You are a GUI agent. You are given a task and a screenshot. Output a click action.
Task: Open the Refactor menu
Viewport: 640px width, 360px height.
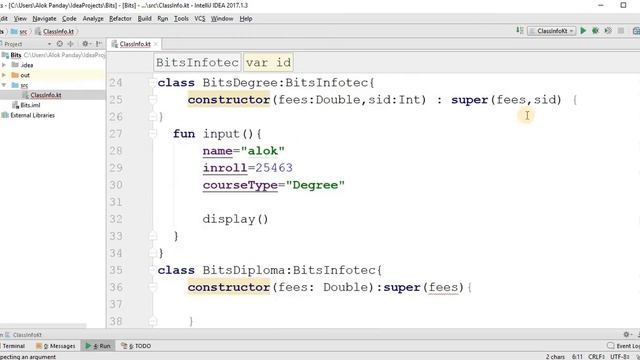120,19
